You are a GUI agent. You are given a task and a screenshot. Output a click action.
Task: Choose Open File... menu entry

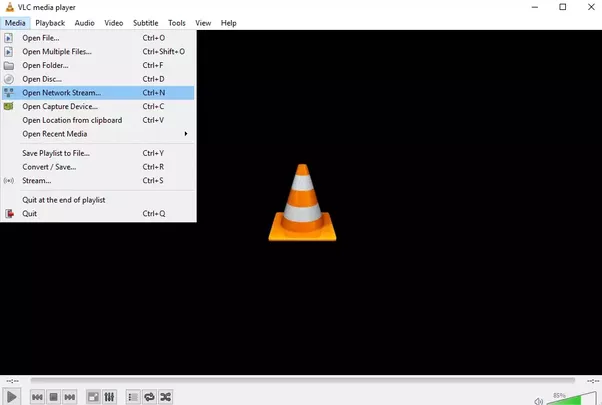coord(98,38)
